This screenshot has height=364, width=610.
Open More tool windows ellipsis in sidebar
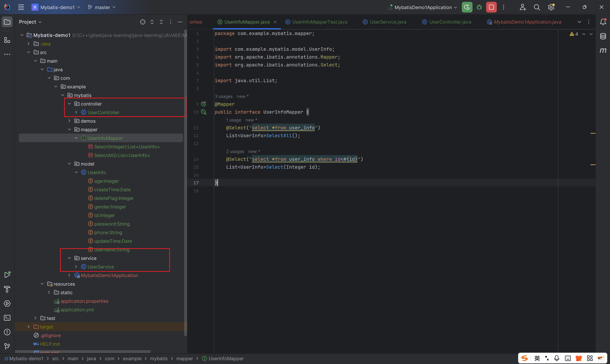(7, 54)
